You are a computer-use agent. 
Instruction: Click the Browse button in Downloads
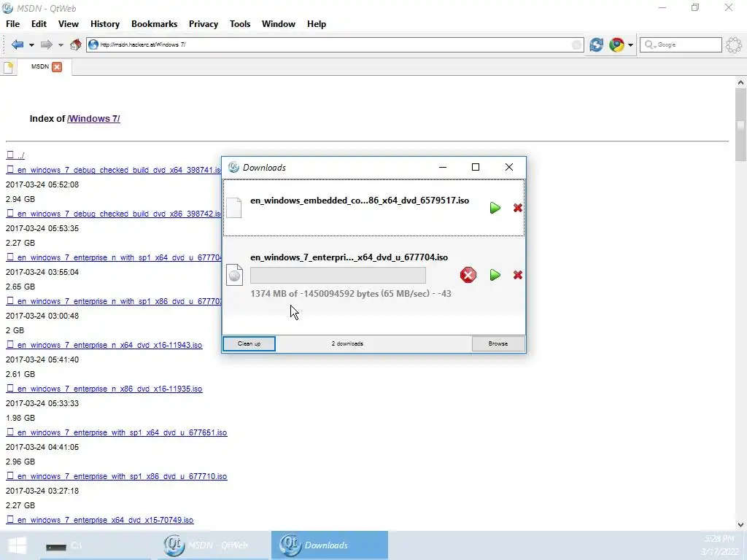(x=498, y=344)
